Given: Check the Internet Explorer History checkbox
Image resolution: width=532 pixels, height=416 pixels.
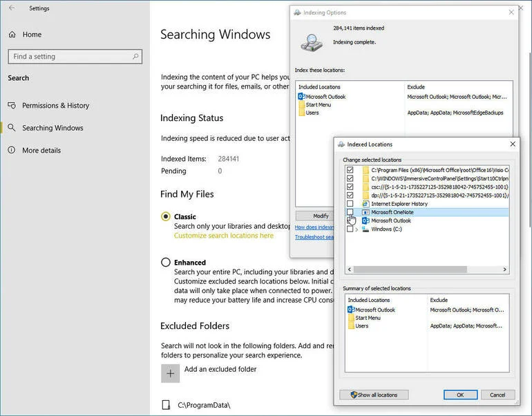Looking at the screenshot, I should coord(350,204).
